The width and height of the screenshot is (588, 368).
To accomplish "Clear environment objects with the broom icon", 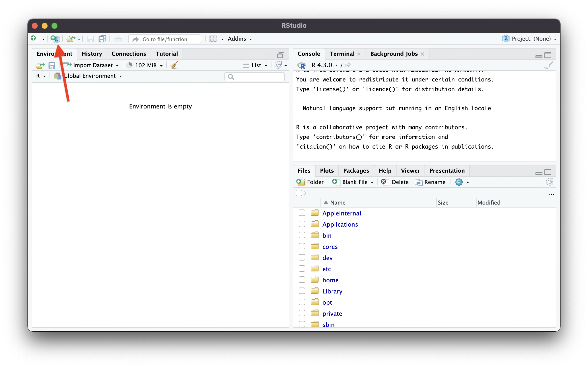I will pos(174,65).
